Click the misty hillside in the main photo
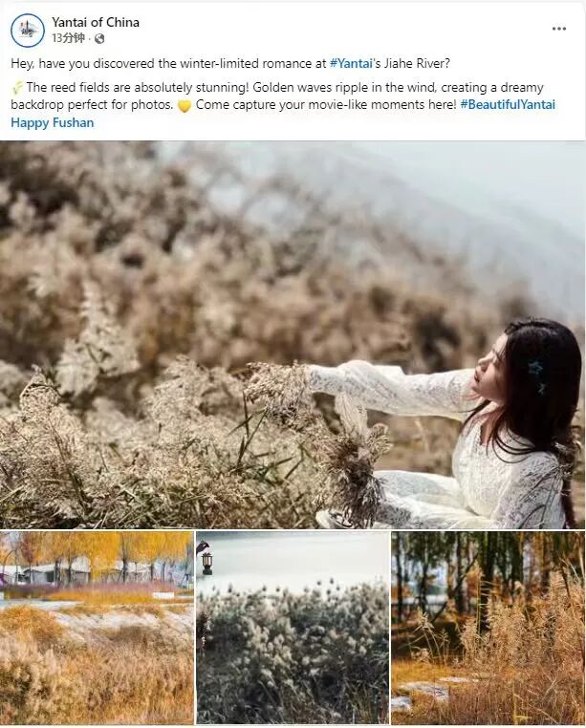This screenshot has width=586, height=728. [419, 209]
